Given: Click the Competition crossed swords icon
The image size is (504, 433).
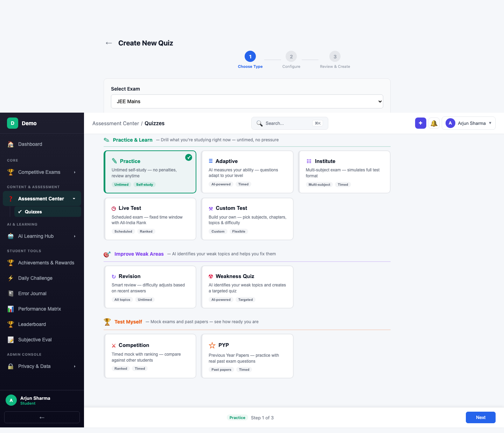Looking at the screenshot, I should [x=114, y=346].
